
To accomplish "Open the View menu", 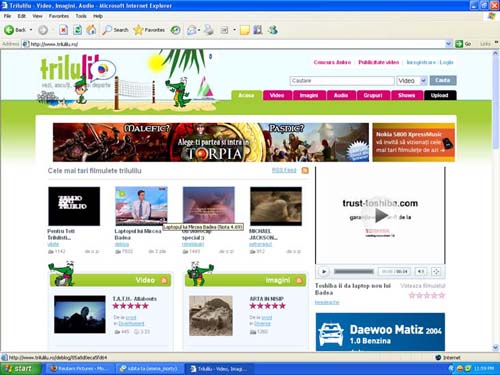I will pyautogui.click(x=37, y=16).
